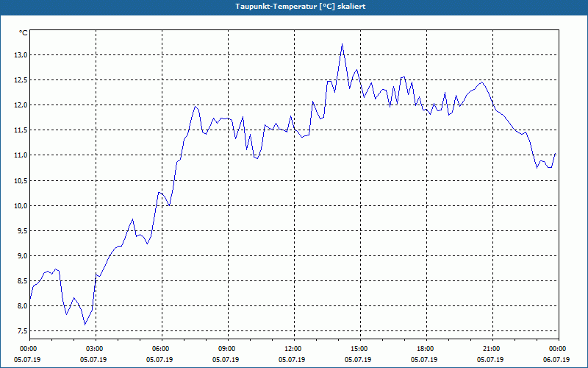Select the 11,0 y-axis label
The width and height of the screenshot is (588, 368).
click(x=21, y=155)
